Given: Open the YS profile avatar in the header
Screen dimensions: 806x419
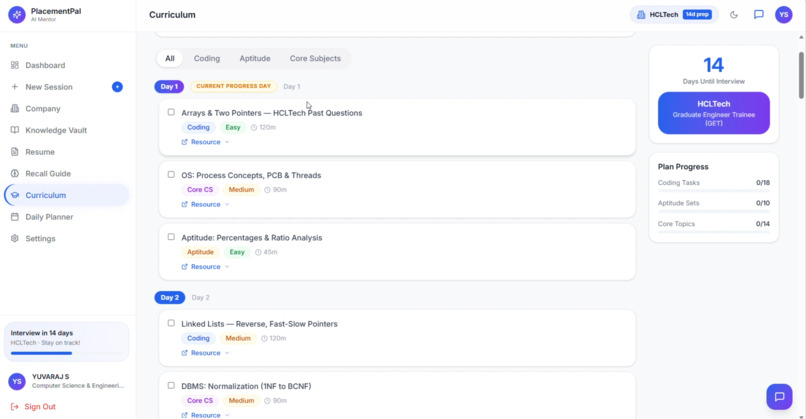Looking at the screenshot, I should click(783, 15).
